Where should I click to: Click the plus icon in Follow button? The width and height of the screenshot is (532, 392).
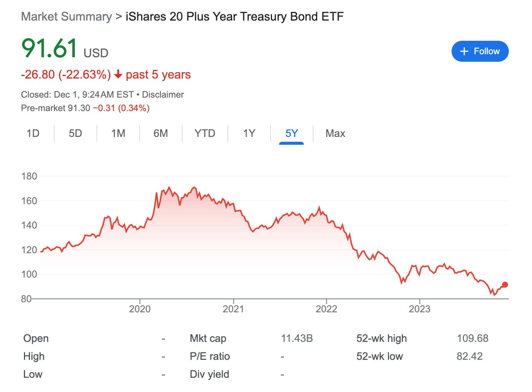coord(464,51)
